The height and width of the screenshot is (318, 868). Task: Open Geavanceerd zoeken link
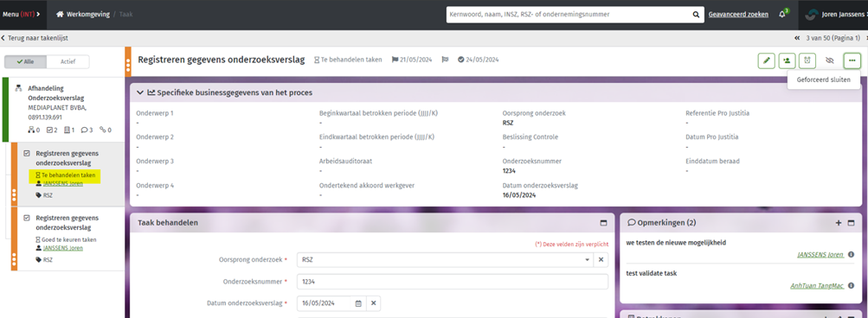738,15
